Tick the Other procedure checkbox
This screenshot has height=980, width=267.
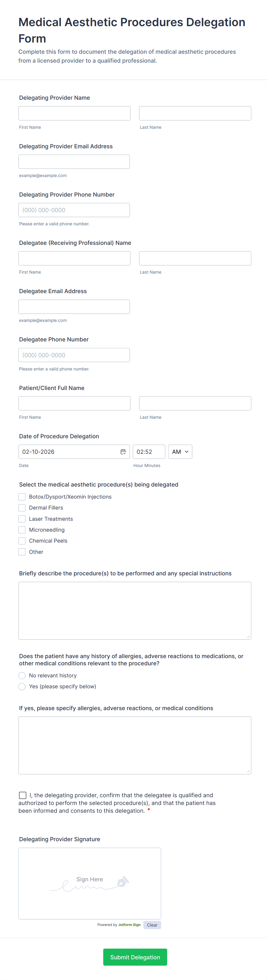(22, 552)
